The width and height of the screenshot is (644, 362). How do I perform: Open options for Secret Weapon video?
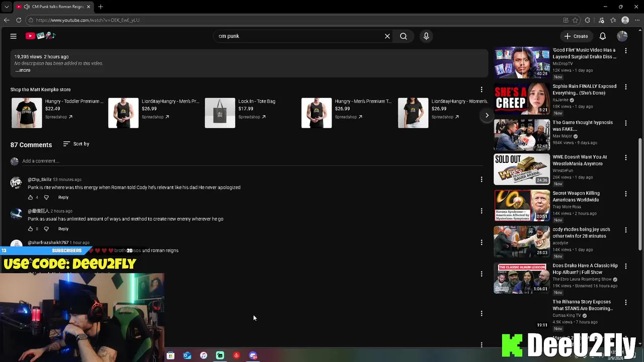click(626, 194)
